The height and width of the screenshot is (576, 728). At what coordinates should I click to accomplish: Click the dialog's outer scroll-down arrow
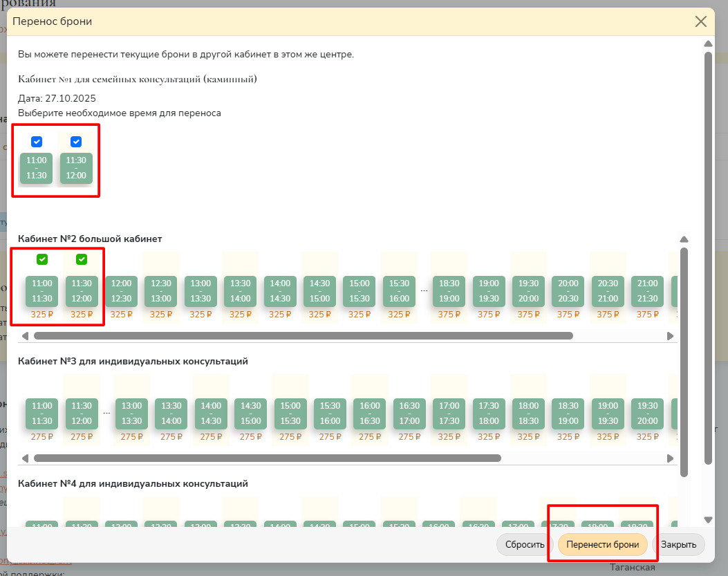click(707, 519)
